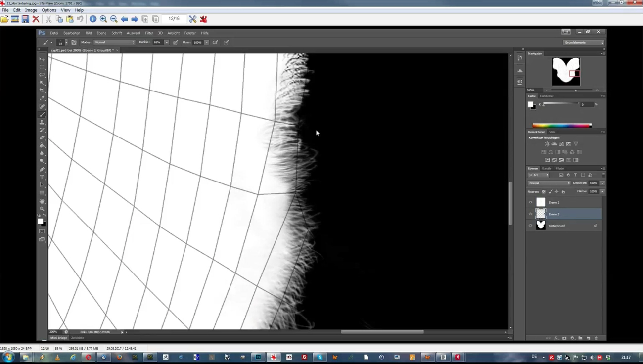Click the rainbow color spectrum bar
Image resolution: width=643 pixels, height=364 pixels.
point(561,126)
